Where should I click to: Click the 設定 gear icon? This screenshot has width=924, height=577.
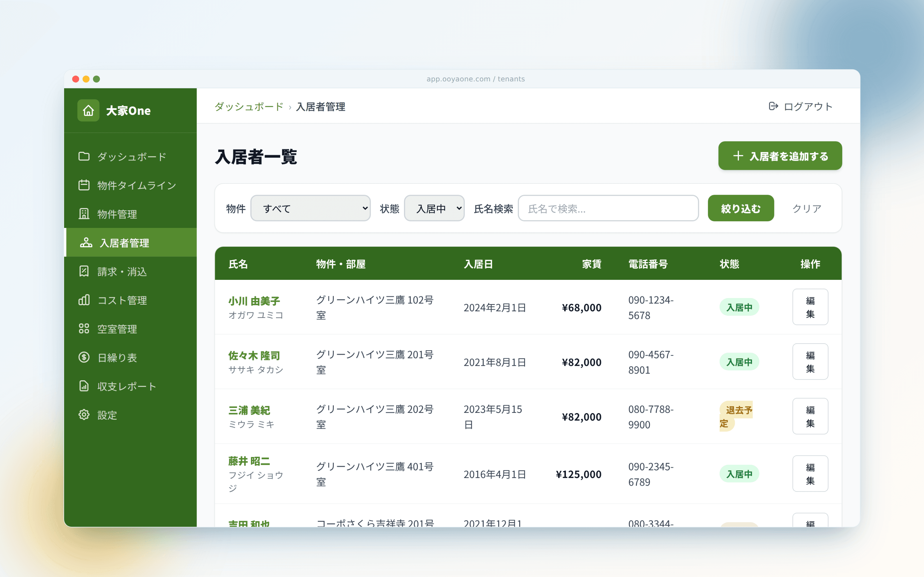pos(84,415)
